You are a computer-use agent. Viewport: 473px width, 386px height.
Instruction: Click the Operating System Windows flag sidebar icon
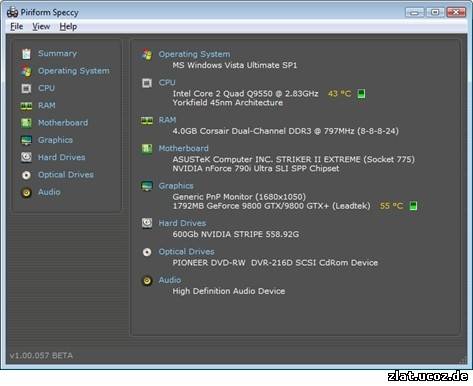tap(26, 71)
